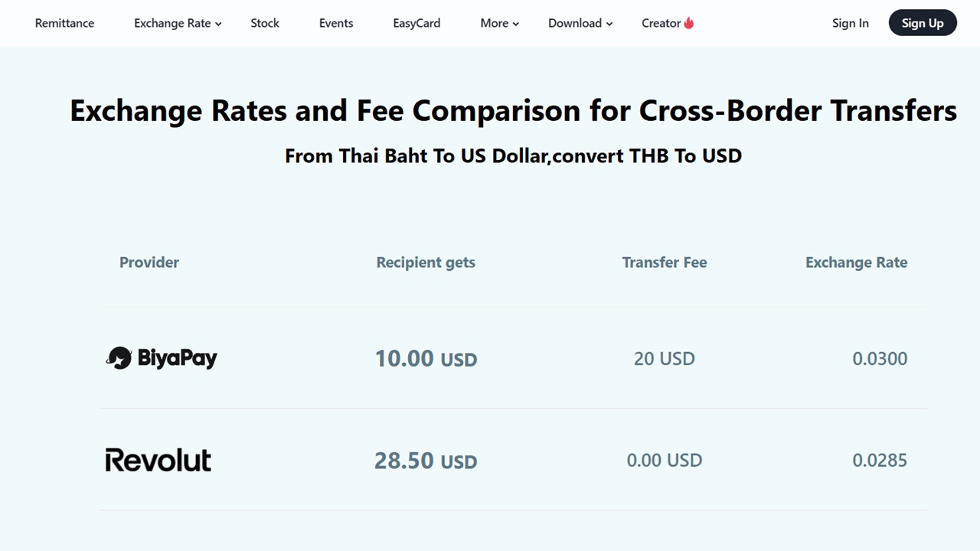Click the Creator menu entry
This screenshot has width=980, height=551.
click(661, 23)
